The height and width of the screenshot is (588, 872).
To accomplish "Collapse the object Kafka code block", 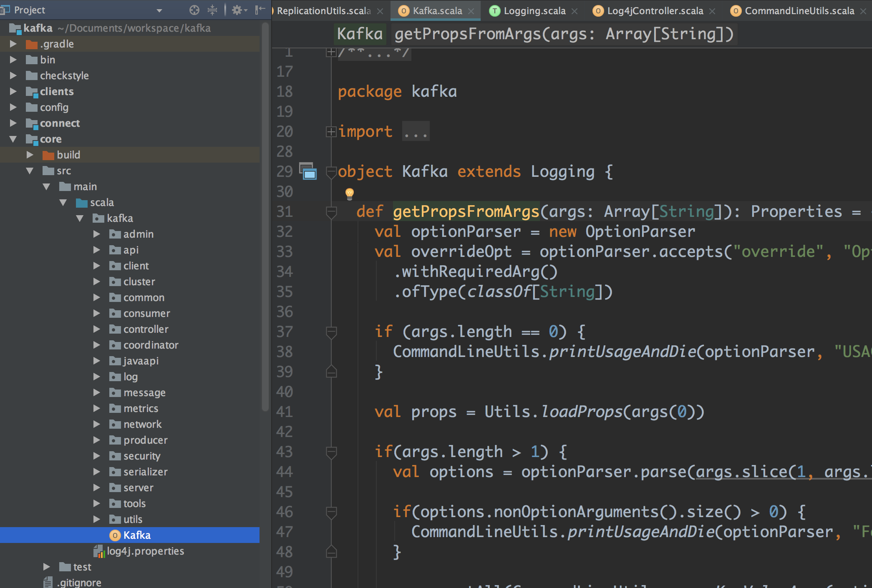I will (x=331, y=172).
